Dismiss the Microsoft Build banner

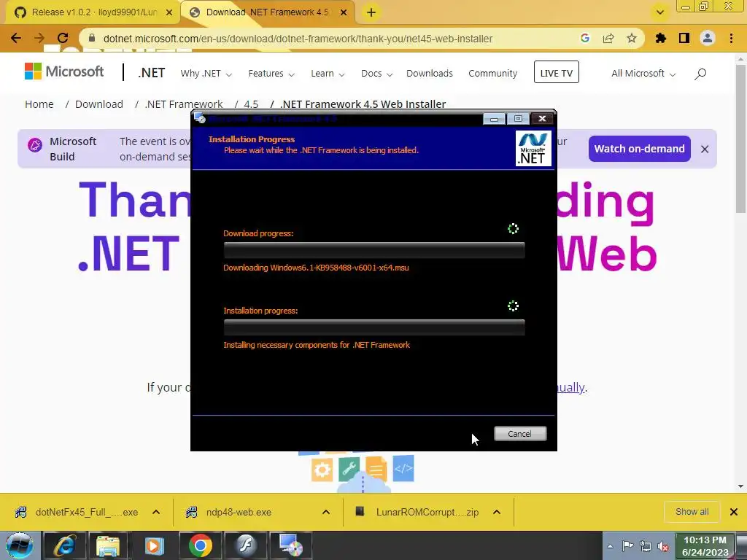[x=705, y=149]
